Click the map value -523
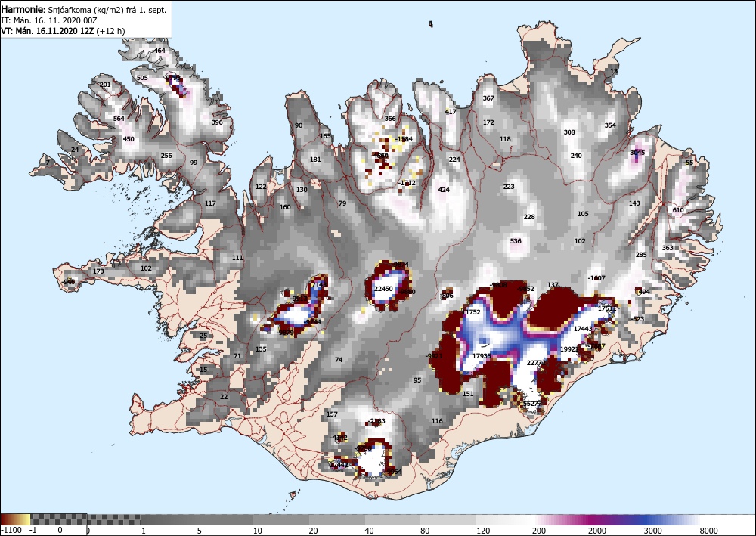The image size is (756, 536). [x=637, y=318]
